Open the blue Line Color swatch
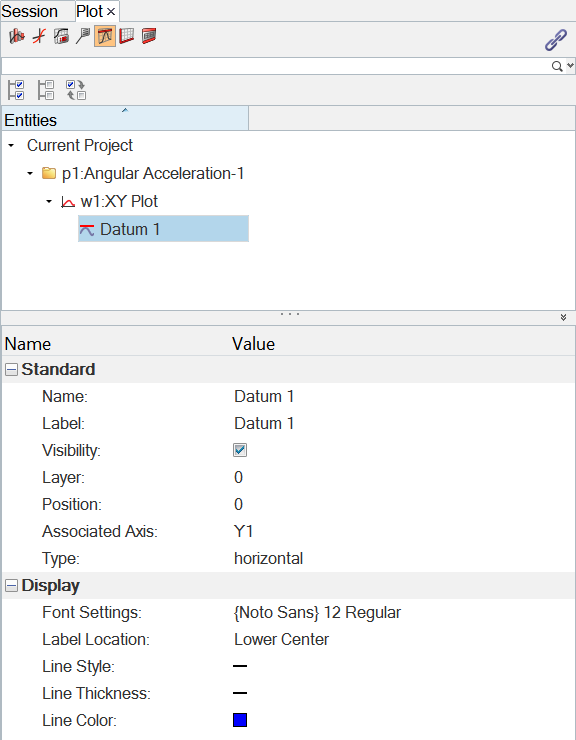Image resolution: width=576 pixels, height=740 pixels. click(240, 720)
